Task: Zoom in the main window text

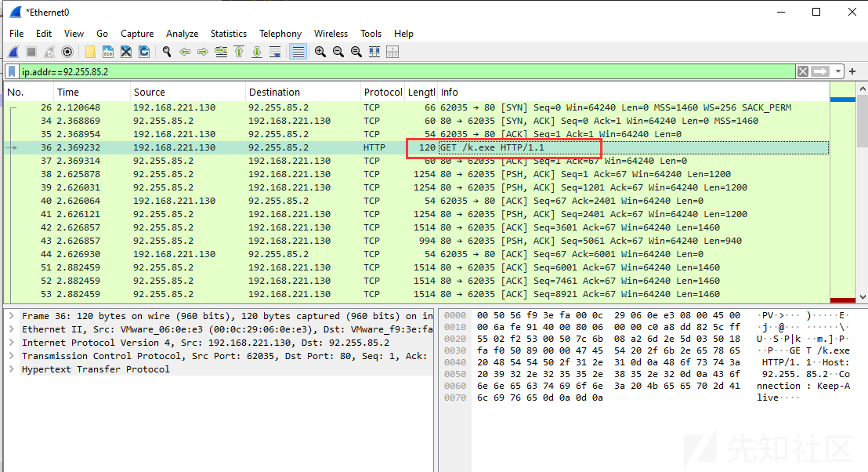Action: click(x=320, y=52)
